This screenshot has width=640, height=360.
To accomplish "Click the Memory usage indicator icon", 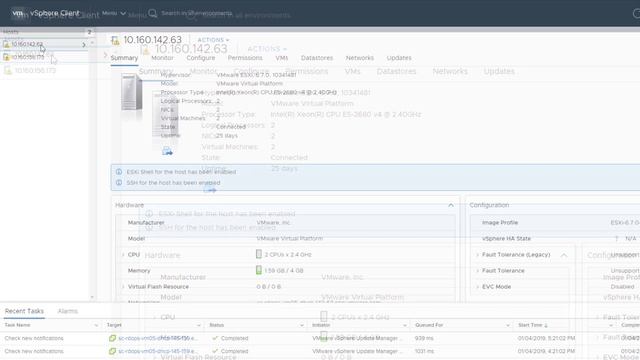I will coord(259,270).
